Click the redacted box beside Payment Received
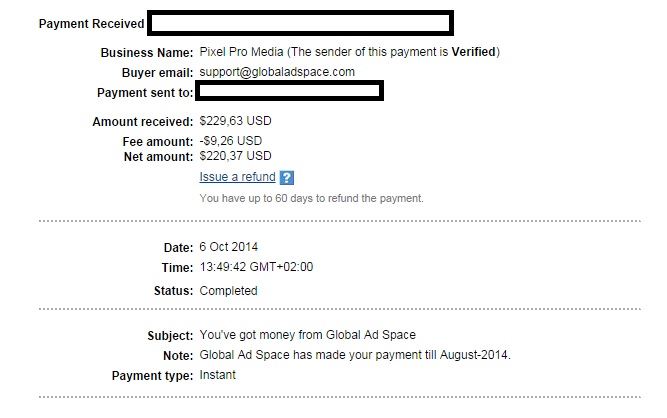The width and height of the screenshot is (667, 418). tap(300, 23)
